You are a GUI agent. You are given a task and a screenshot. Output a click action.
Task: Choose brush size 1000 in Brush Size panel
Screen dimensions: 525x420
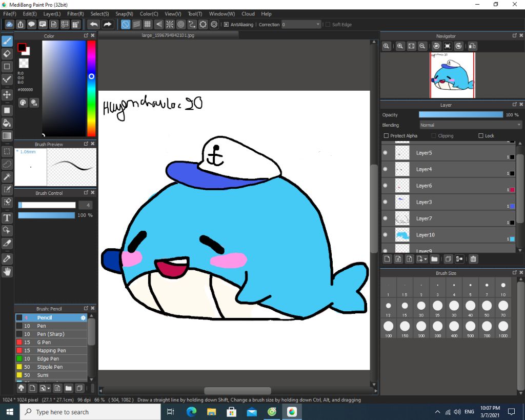(503, 329)
